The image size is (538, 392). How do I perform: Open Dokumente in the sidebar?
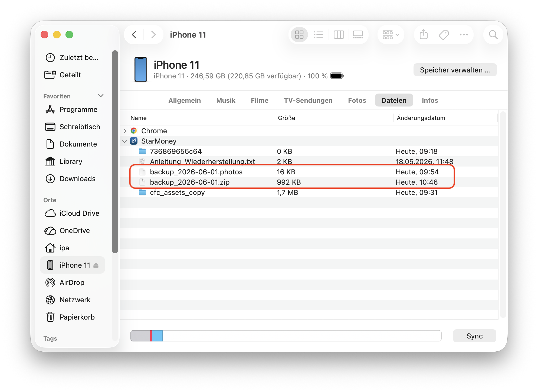click(73, 144)
